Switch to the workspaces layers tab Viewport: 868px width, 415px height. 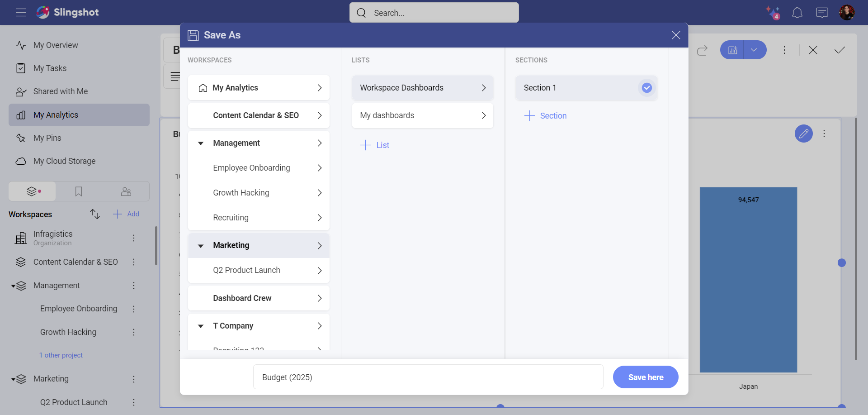point(33,191)
